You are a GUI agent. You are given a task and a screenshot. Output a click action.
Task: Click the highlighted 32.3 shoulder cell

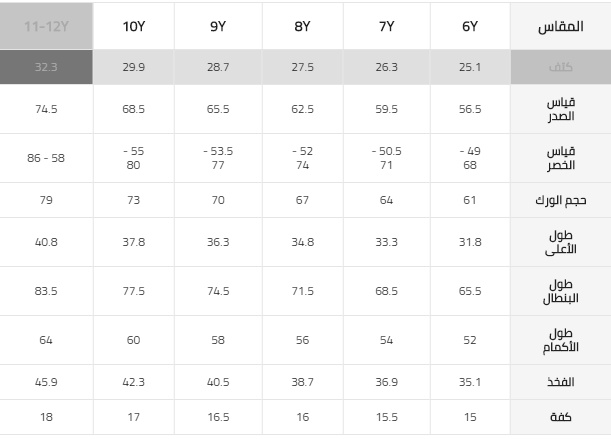coord(46,67)
